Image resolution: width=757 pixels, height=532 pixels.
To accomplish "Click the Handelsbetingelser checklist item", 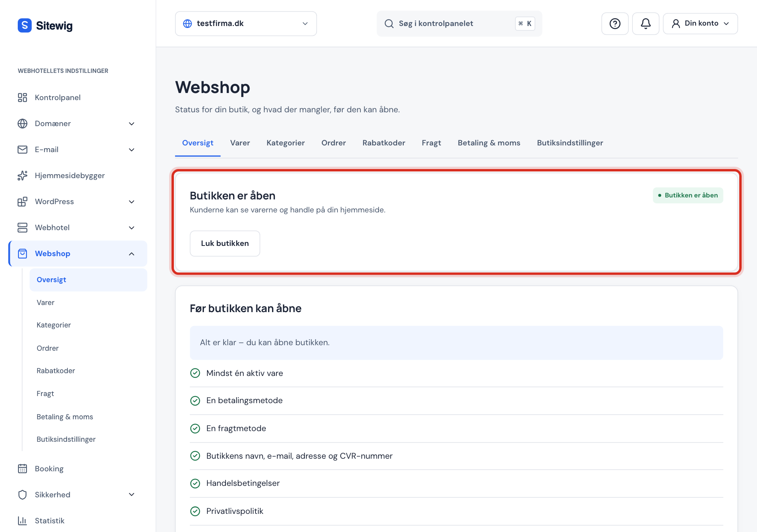I will click(457, 484).
